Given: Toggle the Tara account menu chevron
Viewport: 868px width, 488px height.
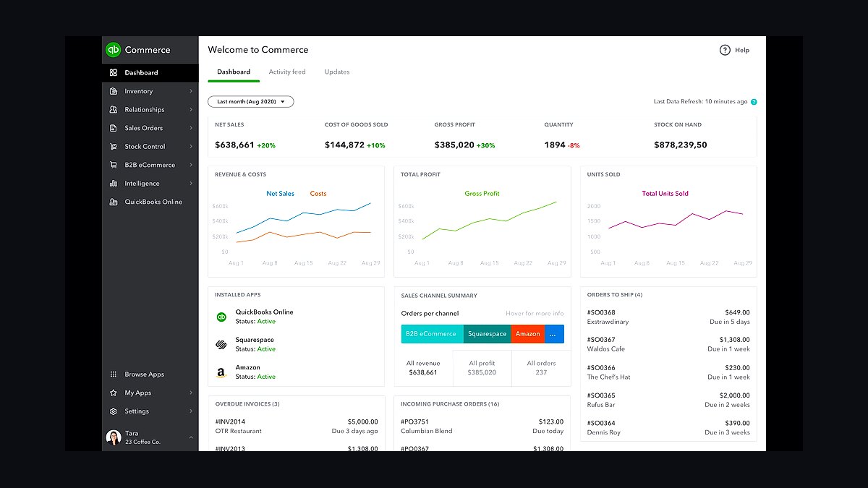Looking at the screenshot, I should (x=191, y=437).
